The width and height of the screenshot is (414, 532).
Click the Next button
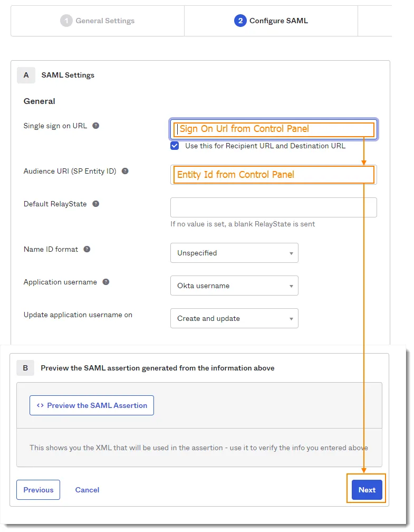click(367, 490)
